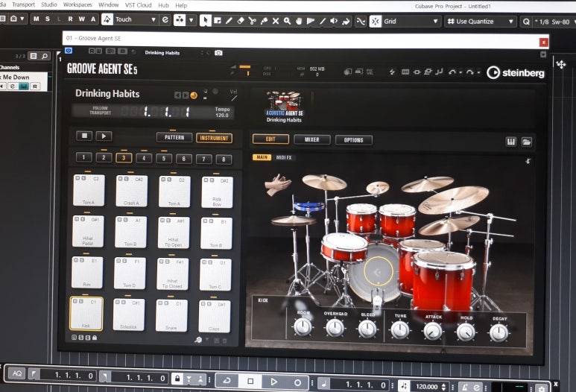
Task: Load the previous kit preset arrow
Action: click(177, 95)
